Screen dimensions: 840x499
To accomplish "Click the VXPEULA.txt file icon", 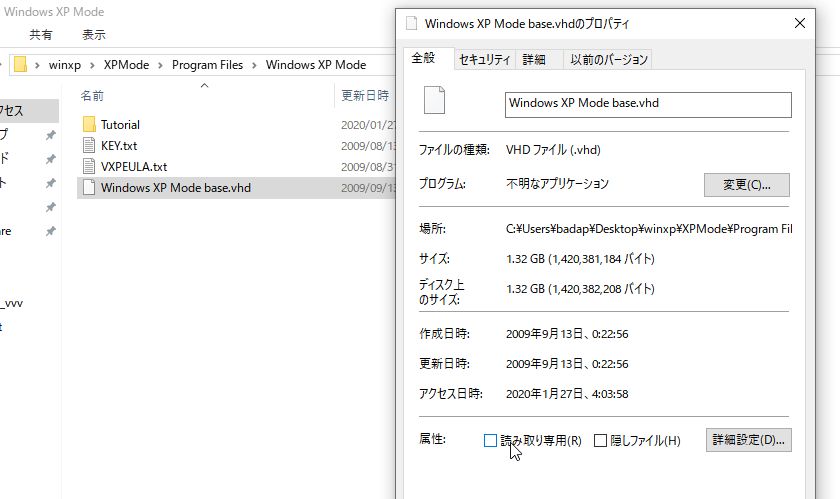I will tap(89, 166).
